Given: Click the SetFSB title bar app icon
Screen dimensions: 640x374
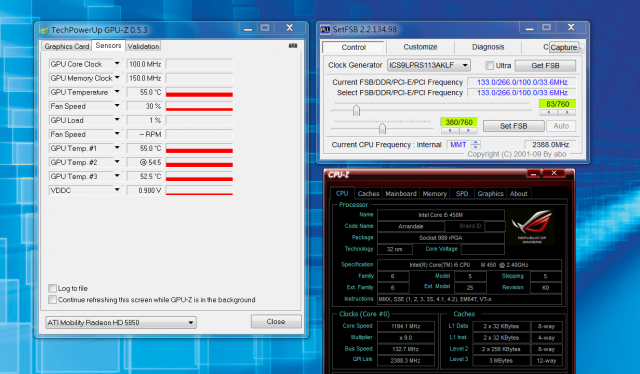Looking at the screenshot, I should 325,29.
